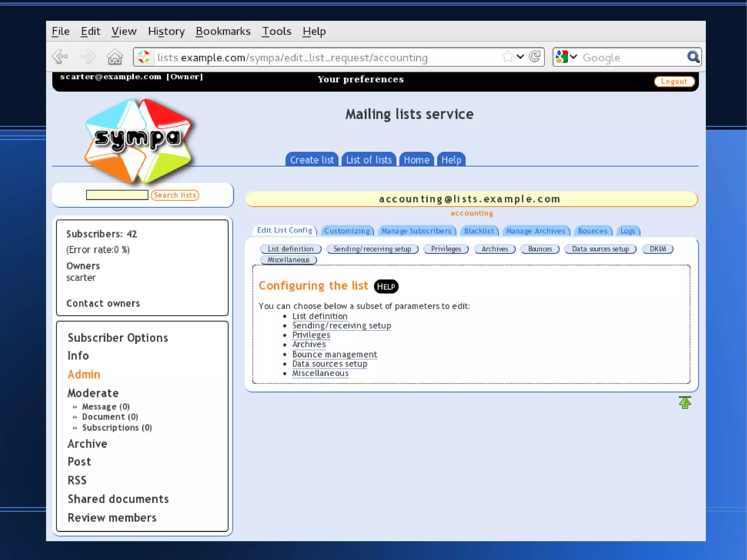The height and width of the screenshot is (560, 747).
Task: Switch to the Blacklist tab
Action: [x=479, y=231]
